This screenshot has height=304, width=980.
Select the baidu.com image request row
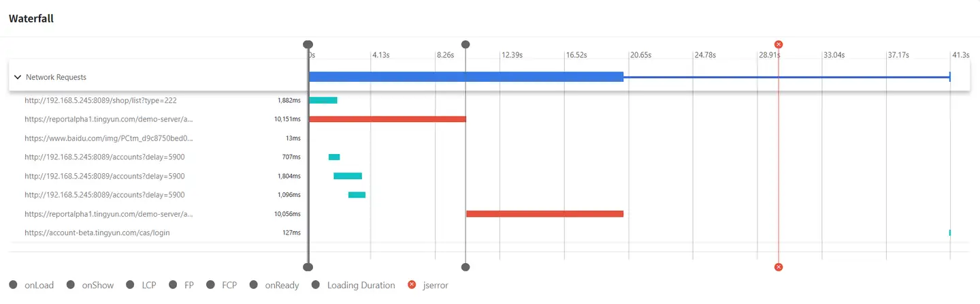click(490, 138)
